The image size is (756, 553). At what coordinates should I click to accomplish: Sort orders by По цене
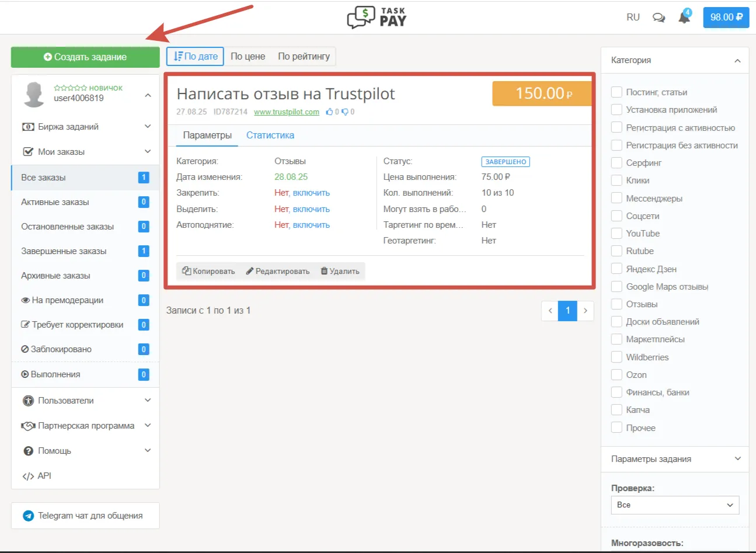tap(248, 57)
